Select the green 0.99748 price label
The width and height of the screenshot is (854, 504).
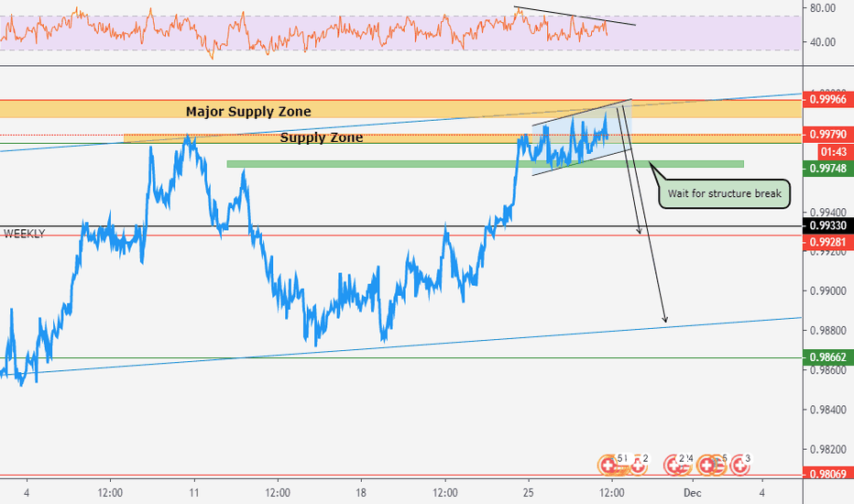pos(827,169)
